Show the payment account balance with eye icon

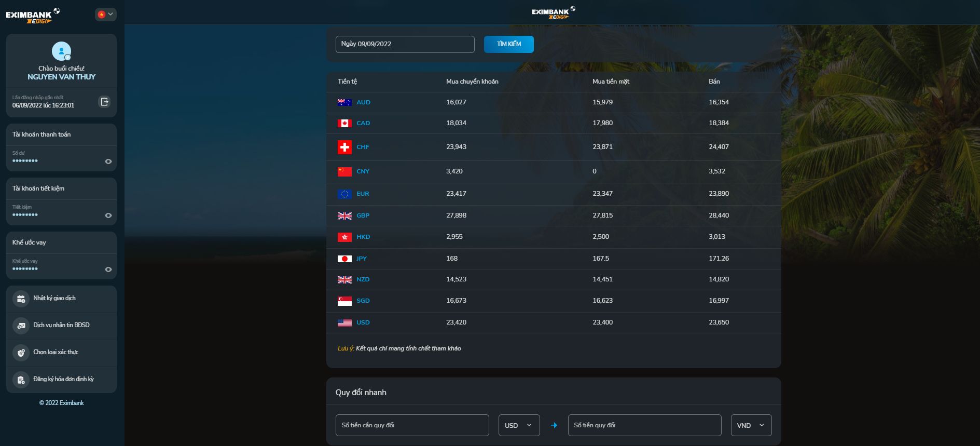pyautogui.click(x=108, y=161)
